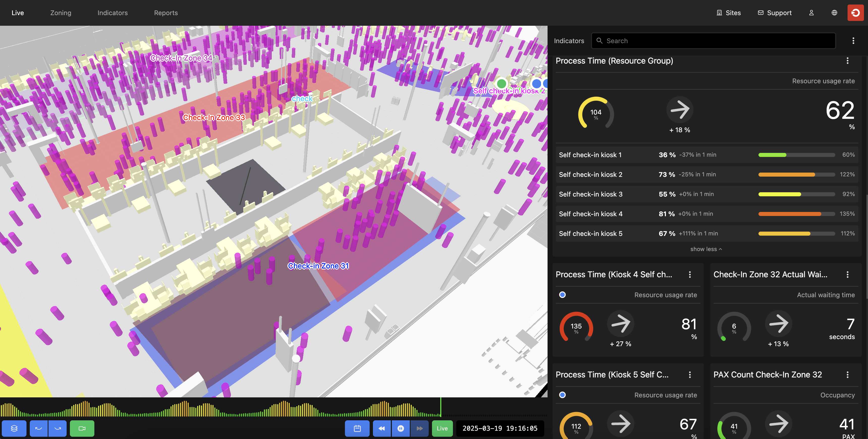Image resolution: width=868 pixels, height=439 pixels.
Task: Click the rewind playback button
Action: click(382, 428)
